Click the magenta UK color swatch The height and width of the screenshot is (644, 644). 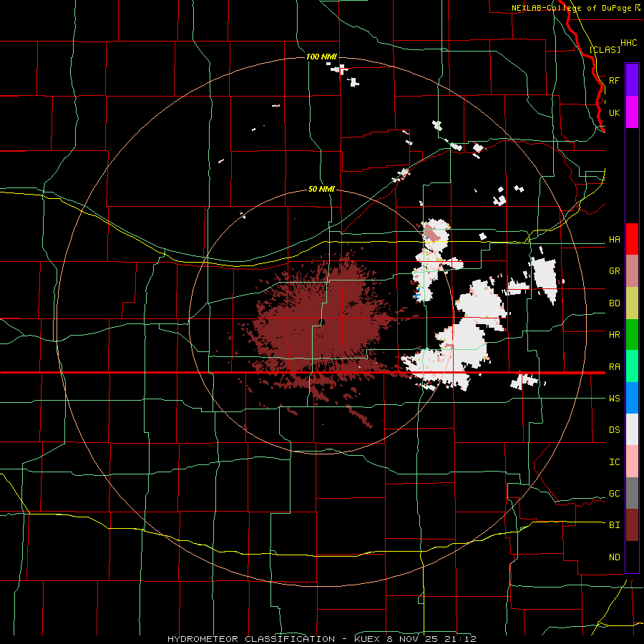point(632,112)
